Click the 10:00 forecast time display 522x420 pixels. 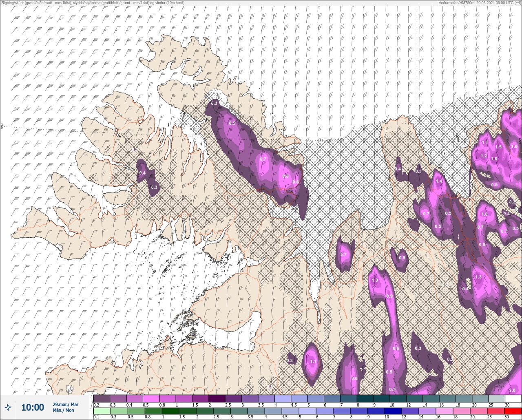(x=33, y=407)
